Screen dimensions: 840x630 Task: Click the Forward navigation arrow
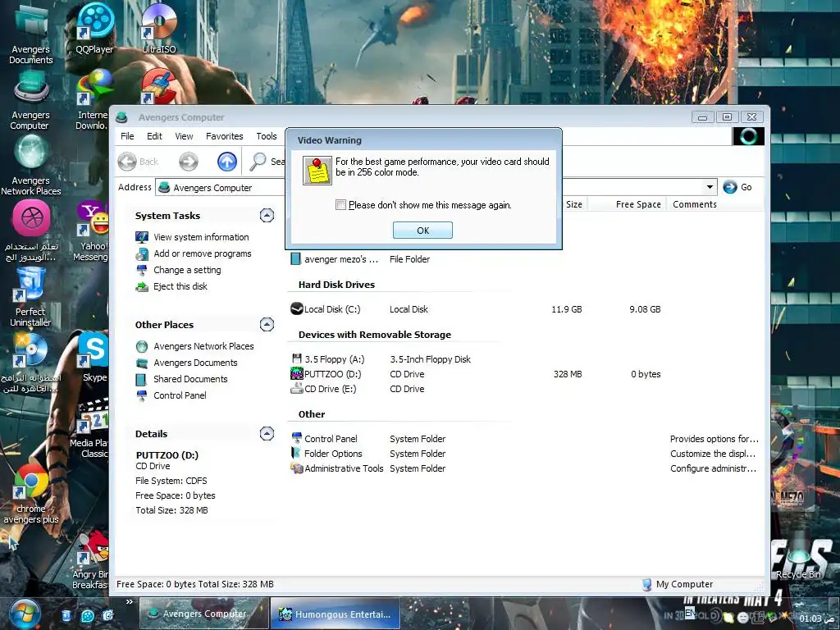pyautogui.click(x=189, y=162)
